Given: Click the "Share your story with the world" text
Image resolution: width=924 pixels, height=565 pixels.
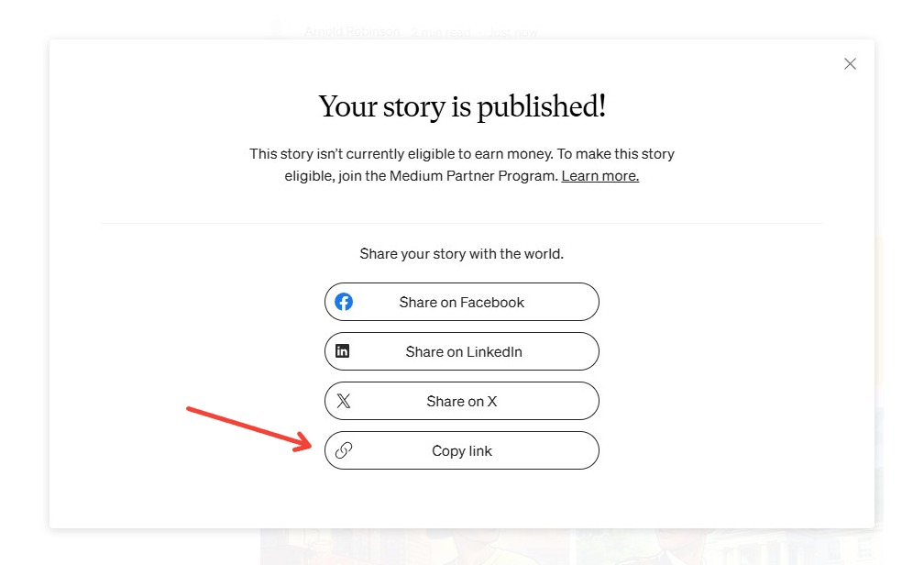Looking at the screenshot, I should click(x=461, y=253).
